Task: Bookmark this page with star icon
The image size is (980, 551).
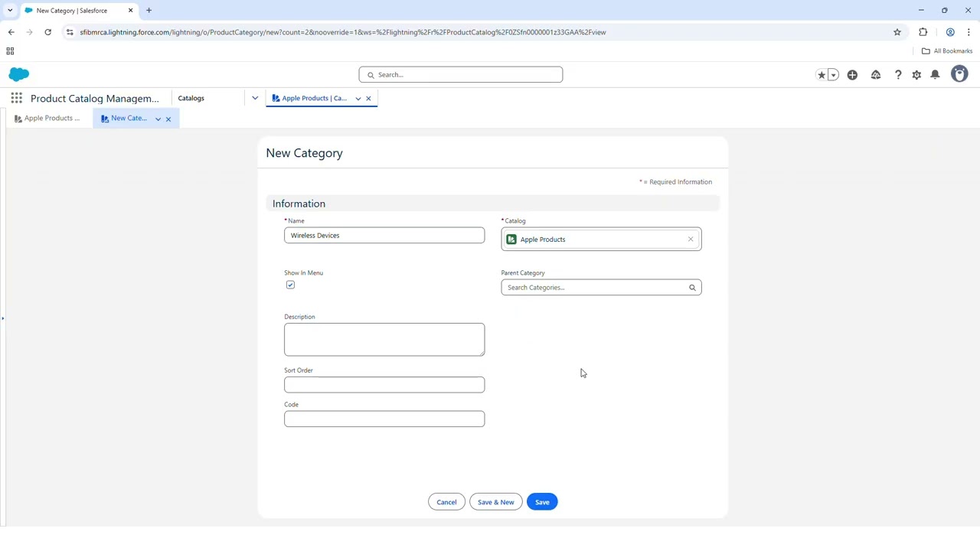Action: pos(897,32)
